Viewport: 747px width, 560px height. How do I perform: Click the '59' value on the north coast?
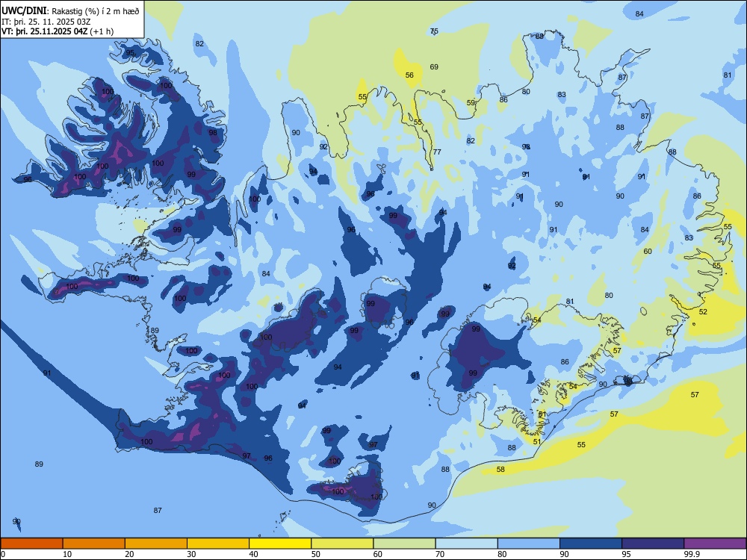[471, 102]
